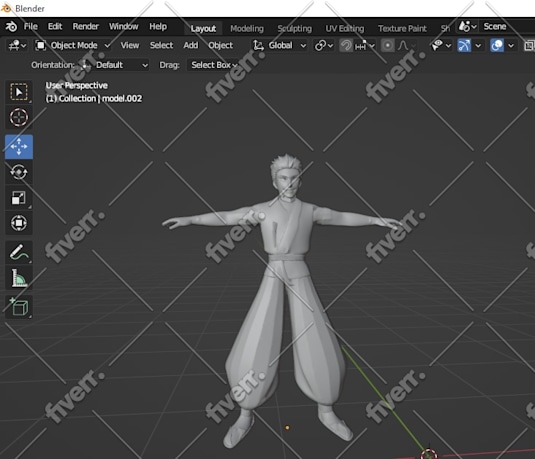Open the Orientation Default dropdown

point(115,65)
